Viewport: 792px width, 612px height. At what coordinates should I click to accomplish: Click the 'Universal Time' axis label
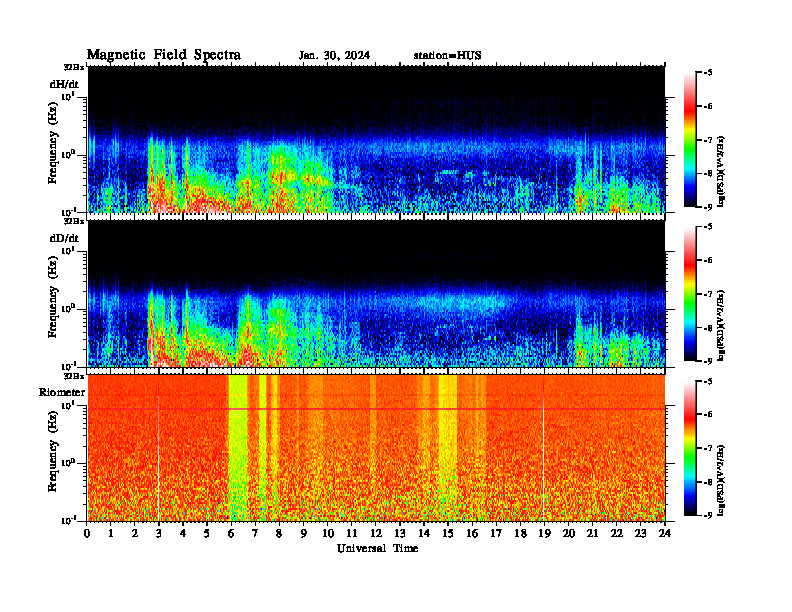(377, 548)
